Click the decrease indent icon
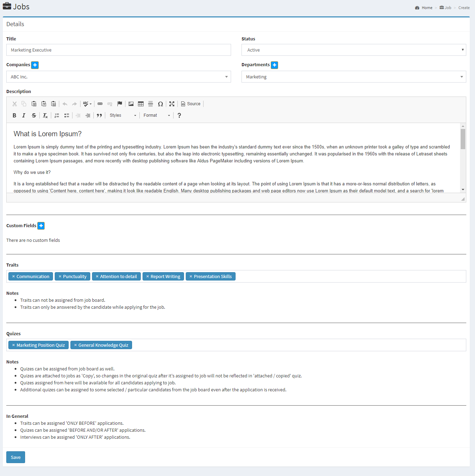Image resolution: width=475 pixels, height=476 pixels. [78, 115]
